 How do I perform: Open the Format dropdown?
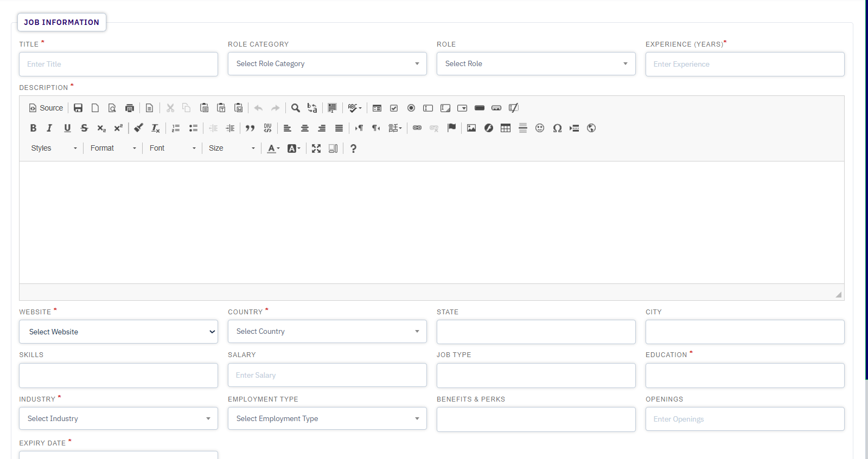[113, 148]
